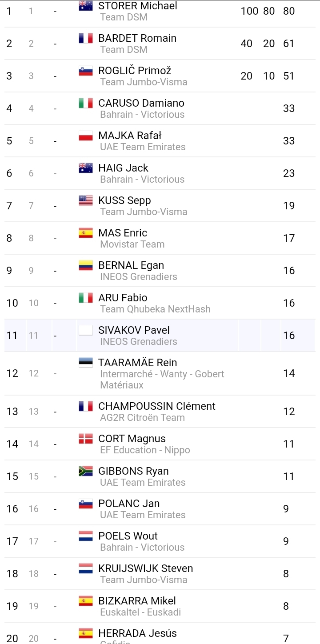Click the USA flag next to KUSS Sepp
The height and width of the screenshot is (644, 320).
click(86, 200)
